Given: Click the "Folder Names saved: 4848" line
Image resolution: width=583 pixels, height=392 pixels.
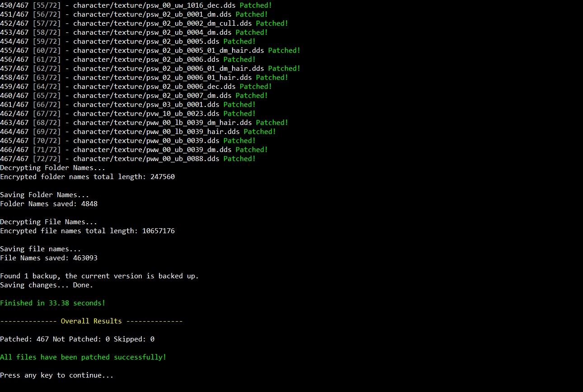Looking at the screenshot, I should 48,204.
